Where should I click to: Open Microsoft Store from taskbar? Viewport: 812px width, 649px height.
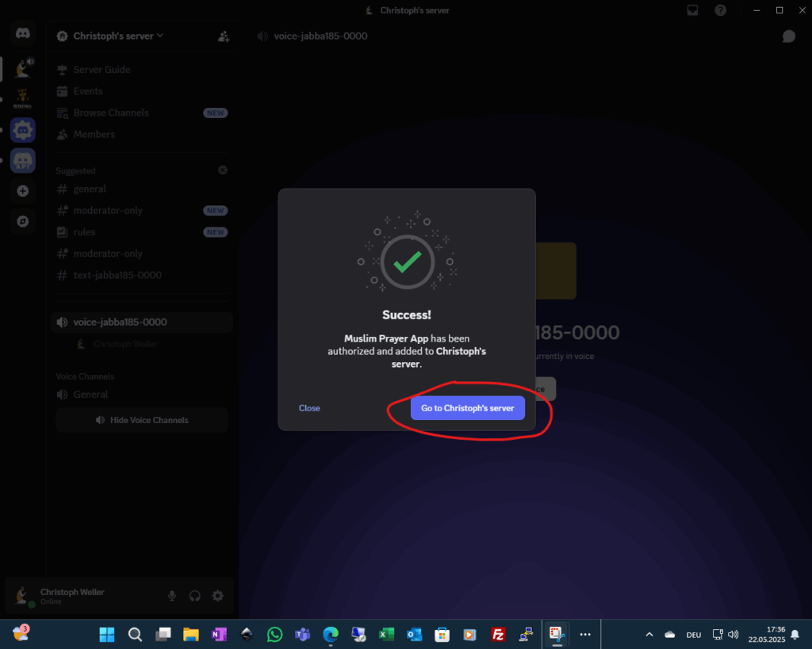442,635
